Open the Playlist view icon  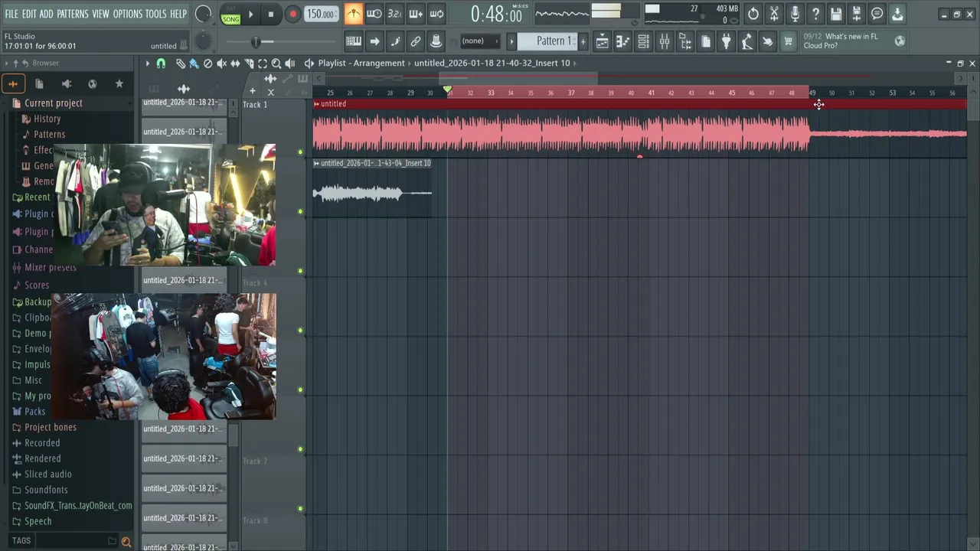point(603,41)
